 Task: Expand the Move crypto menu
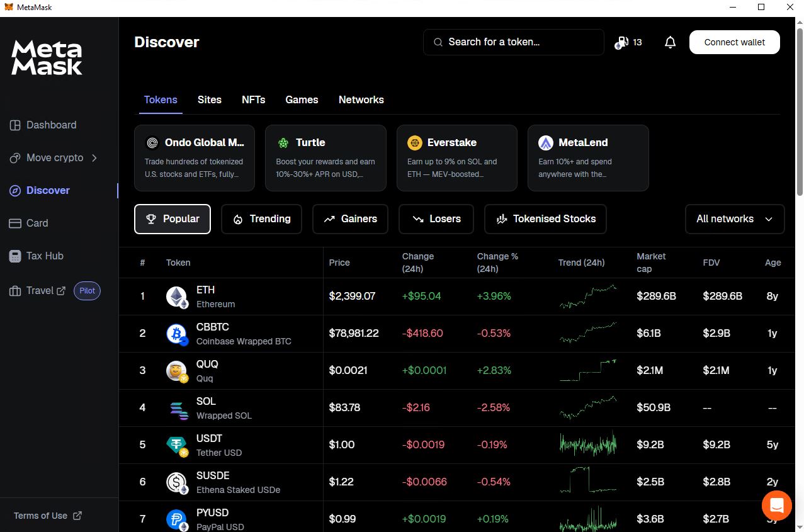pos(54,157)
